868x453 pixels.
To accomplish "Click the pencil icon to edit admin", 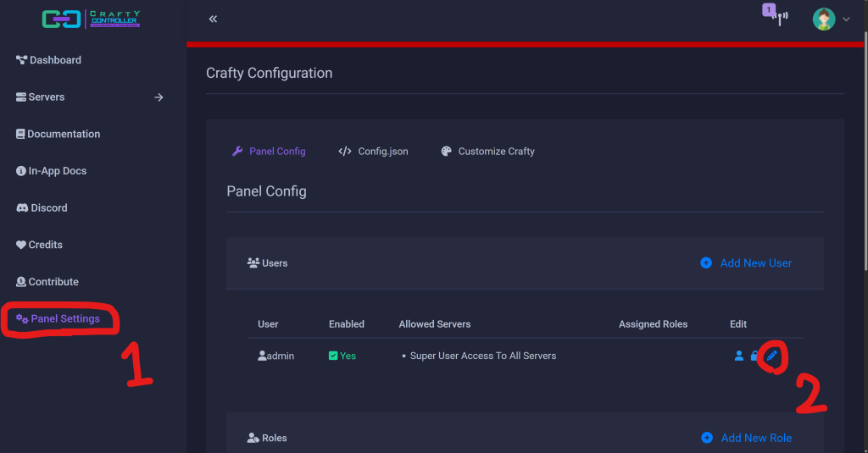I will tap(771, 356).
